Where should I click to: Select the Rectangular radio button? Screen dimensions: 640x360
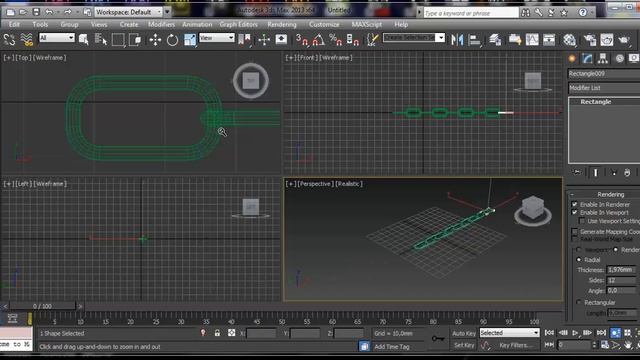point(579,302)
